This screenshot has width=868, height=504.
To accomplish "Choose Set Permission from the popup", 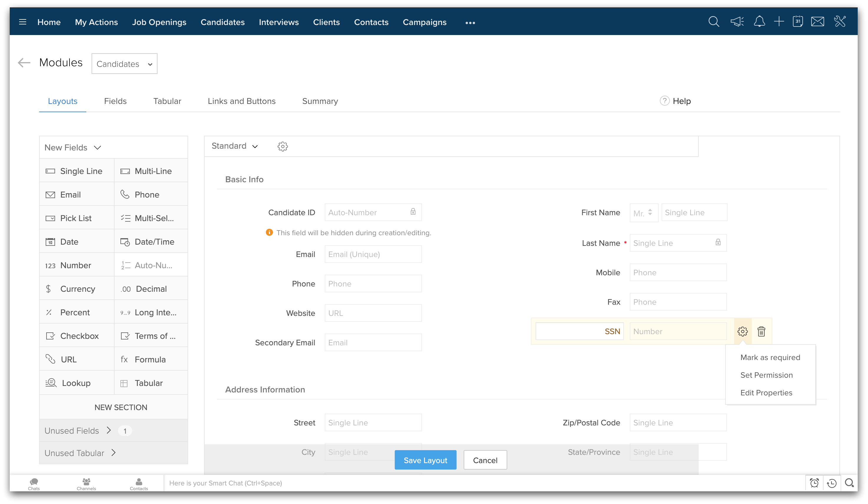I will (766, 375).
